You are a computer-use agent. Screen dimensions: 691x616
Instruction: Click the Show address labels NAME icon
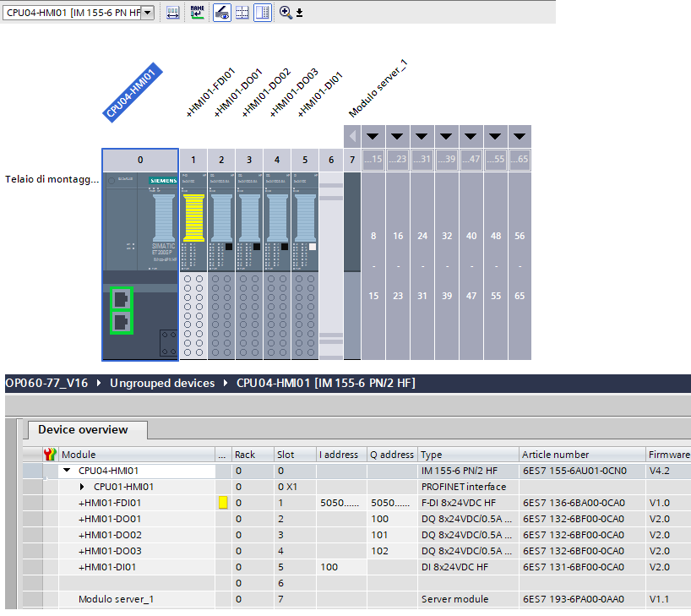click(198, 13)
